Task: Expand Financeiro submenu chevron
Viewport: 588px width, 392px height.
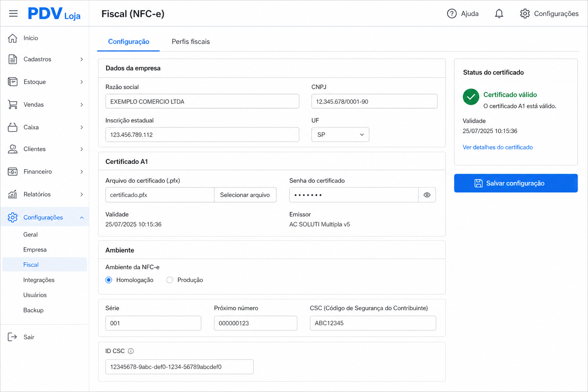Action: [x=82, y=171]
